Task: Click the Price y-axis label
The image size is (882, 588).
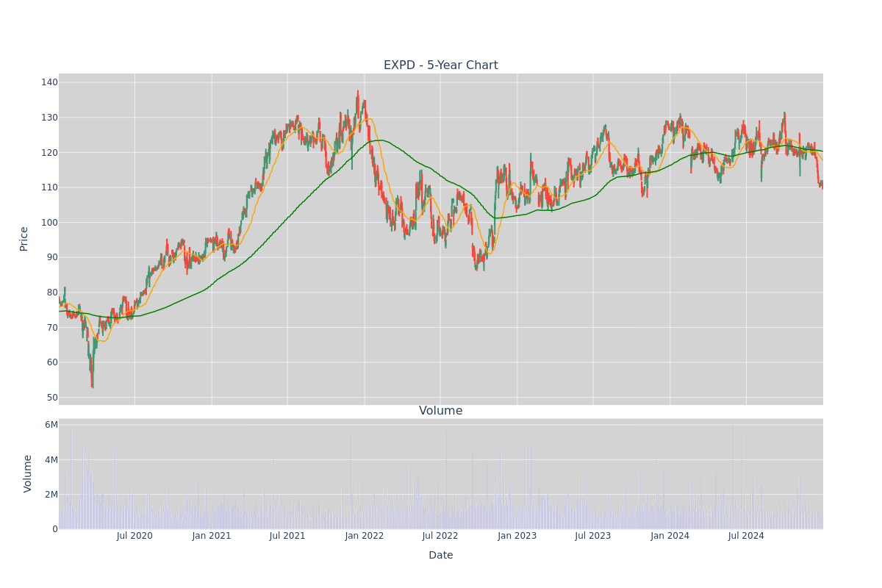Action: point(24,239)
